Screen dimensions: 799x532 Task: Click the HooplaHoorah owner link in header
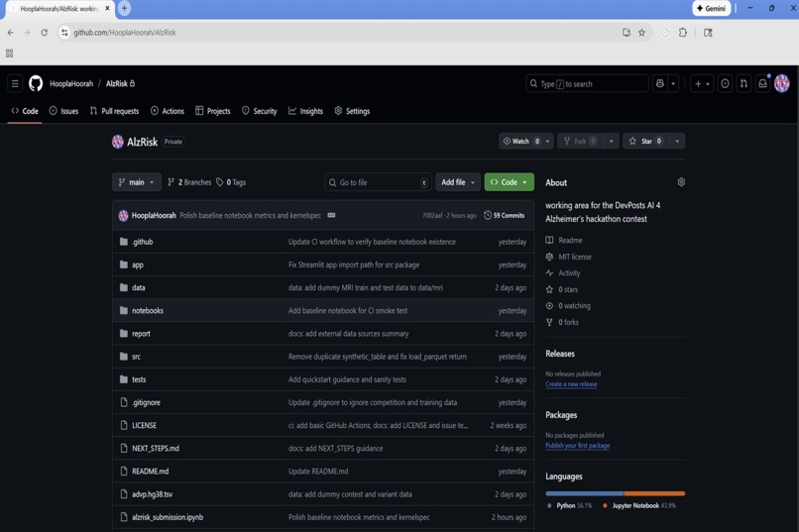[71, 83]
